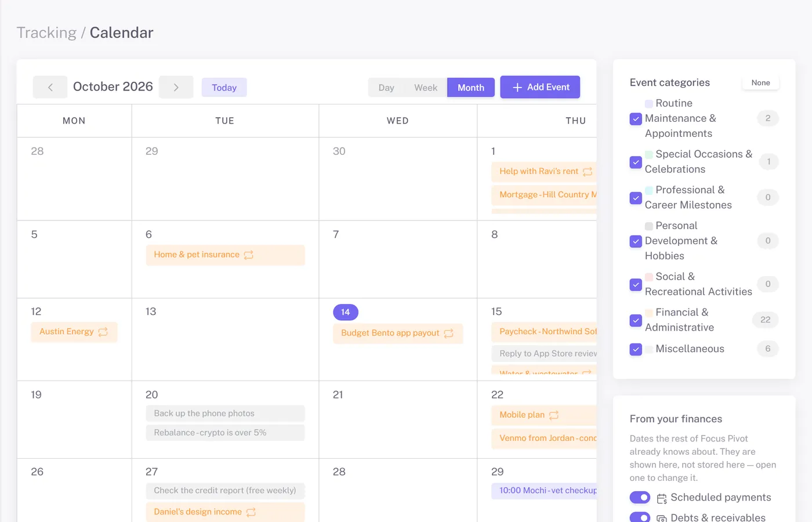Open the 10:00 Mochi vet checkup event
Image resolution: width=812 pixels, height=522 pixels.
click(x=544, y=491)
